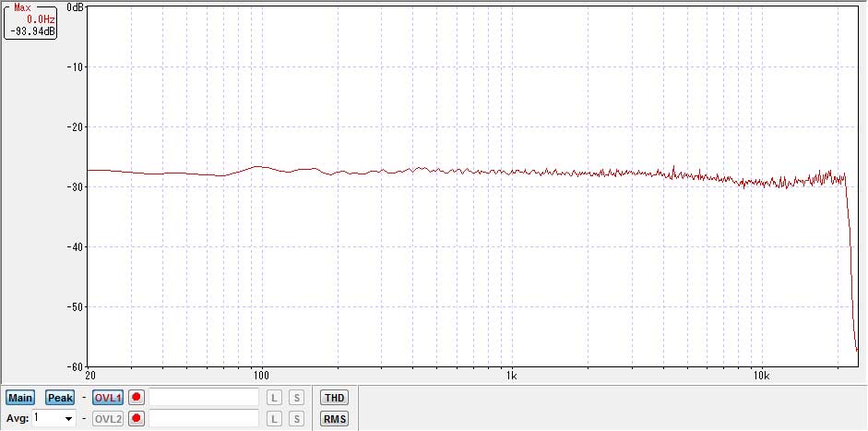868x431 pixels.
Task: Click the RMS button
Action: [x=333, y=419]
